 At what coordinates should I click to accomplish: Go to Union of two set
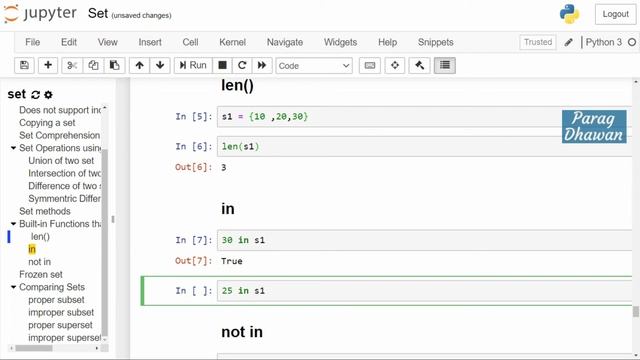tap(61, 160)
